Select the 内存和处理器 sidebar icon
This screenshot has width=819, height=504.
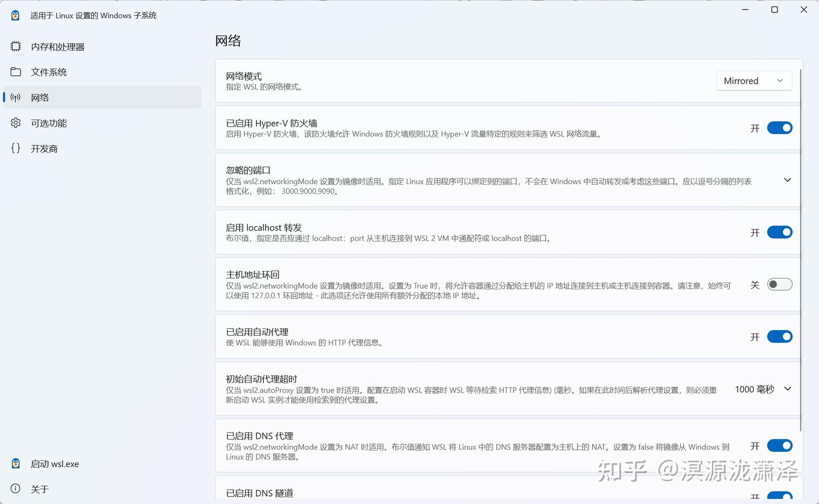pyautogui.click(x=15, y=46)
